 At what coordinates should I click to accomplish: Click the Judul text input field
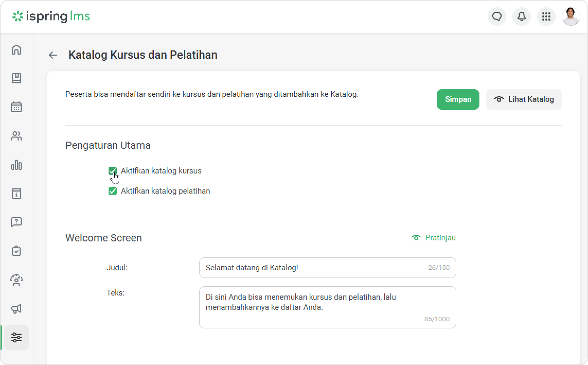pyautogui.click(x=314, y=268)
